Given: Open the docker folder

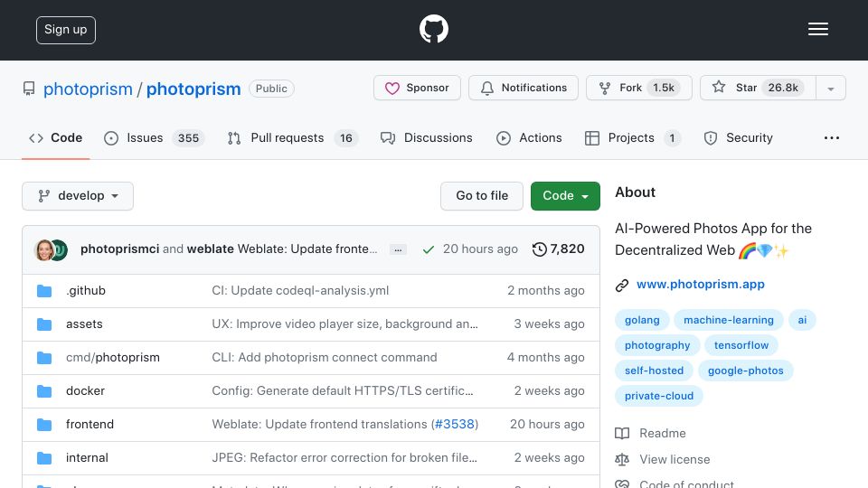Looking at the screenshot, I should (85, 390).
